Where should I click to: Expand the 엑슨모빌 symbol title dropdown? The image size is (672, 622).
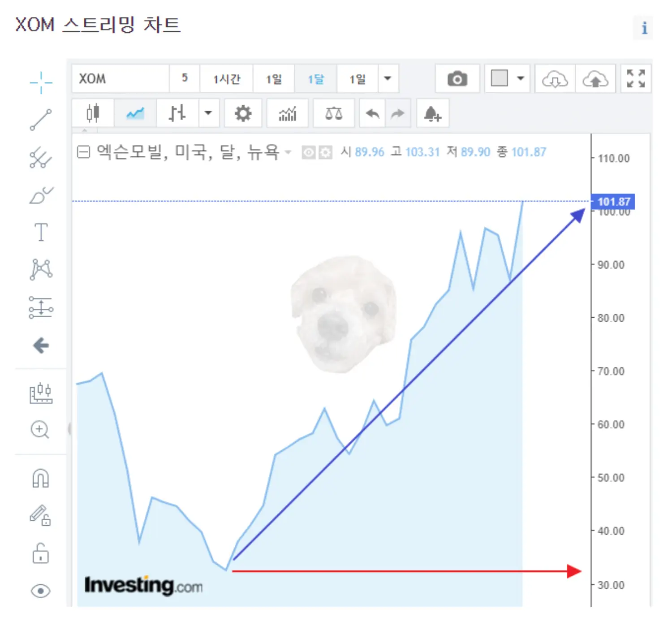click(288, 152)
